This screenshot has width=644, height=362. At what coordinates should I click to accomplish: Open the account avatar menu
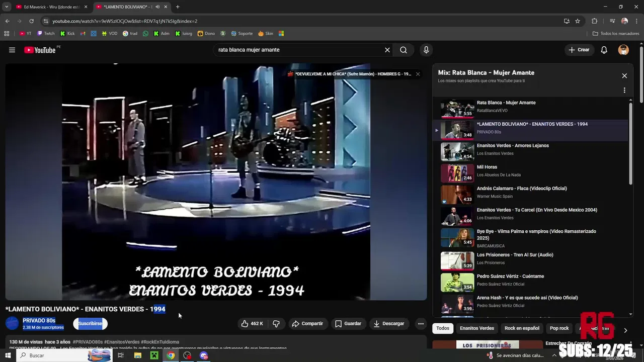(623, 50)
